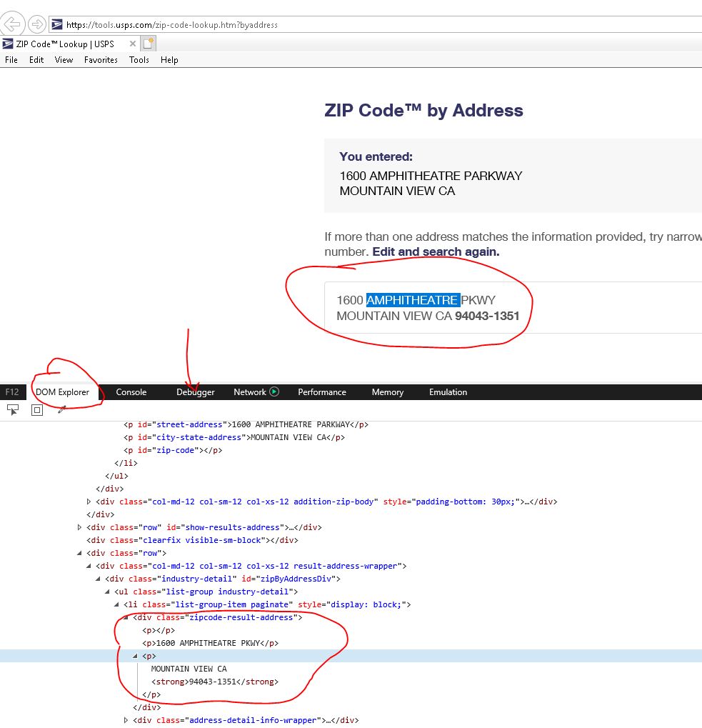Click the ZIP Code by Address heading
702x728 pixels.
pyautogui.click(x=423, y=111)
